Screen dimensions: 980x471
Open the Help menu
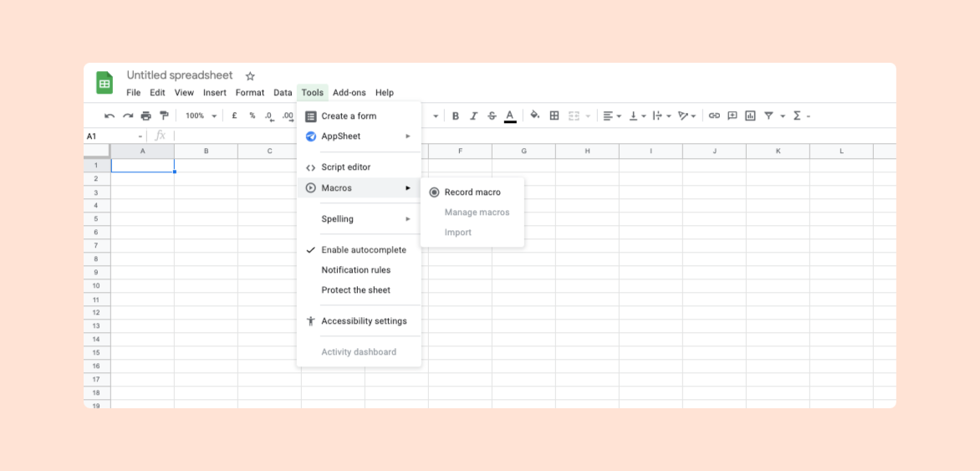point(385,93)
